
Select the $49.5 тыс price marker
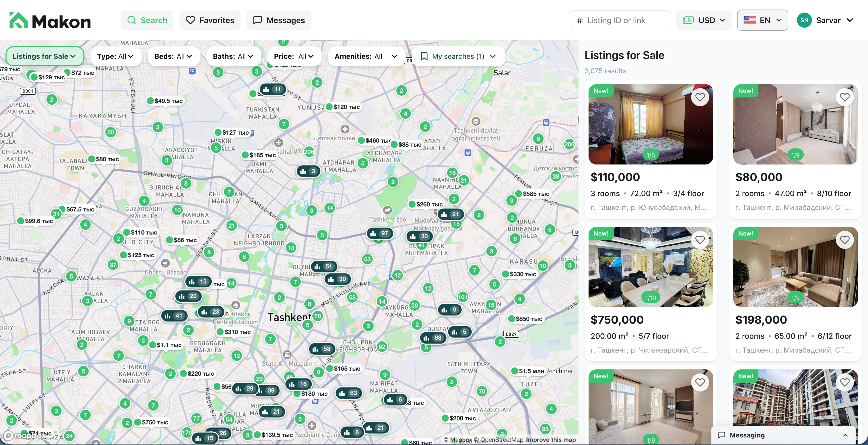(x=165, y=101)
